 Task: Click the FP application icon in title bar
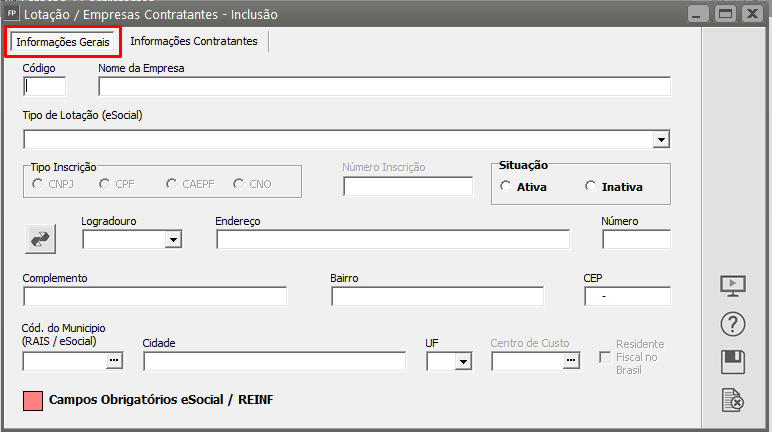12,14
